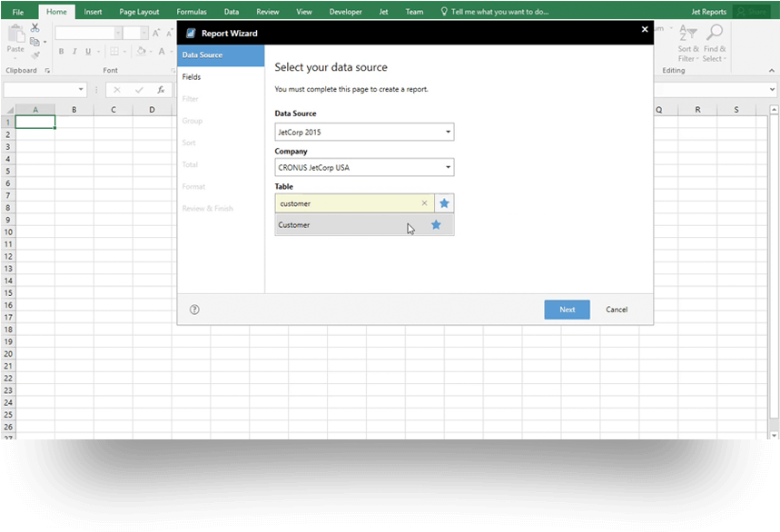Click the vertical scrollbar up arrow
780x532 pixels.
pos(774,109)
